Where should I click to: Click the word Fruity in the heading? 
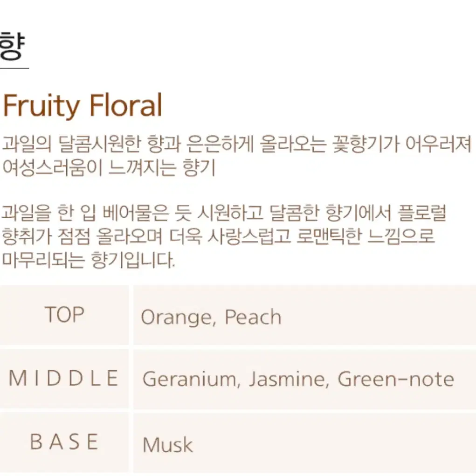click(x=41, y=107)
